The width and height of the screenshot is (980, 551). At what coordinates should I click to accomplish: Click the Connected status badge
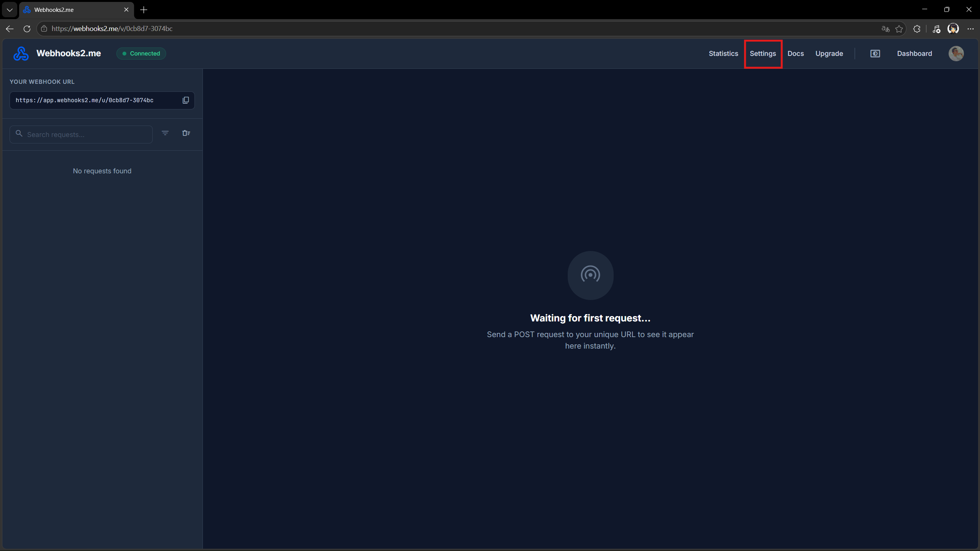tap(141, 54)
